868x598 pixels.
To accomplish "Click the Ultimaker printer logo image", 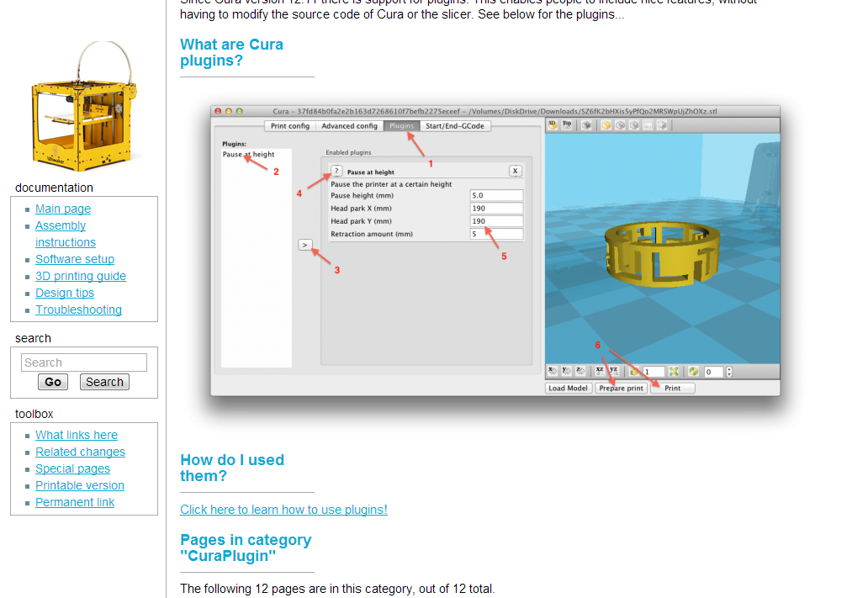I will click(x=84, y=106).
